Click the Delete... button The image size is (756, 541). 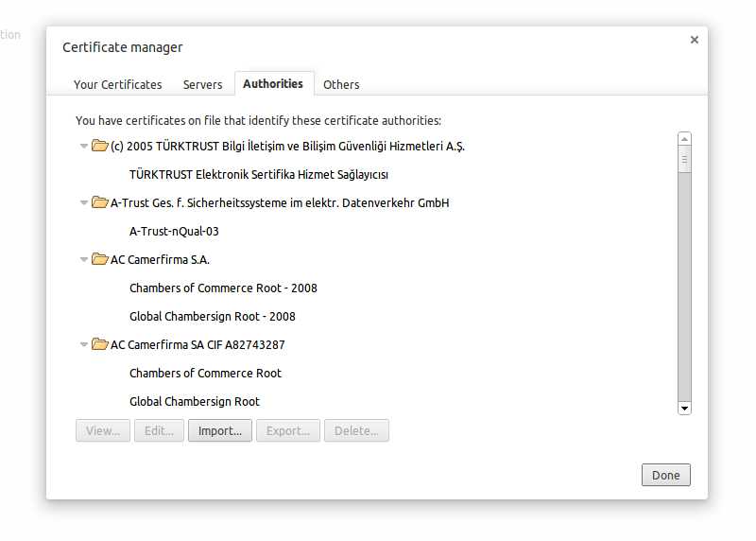tap(356, 430)
